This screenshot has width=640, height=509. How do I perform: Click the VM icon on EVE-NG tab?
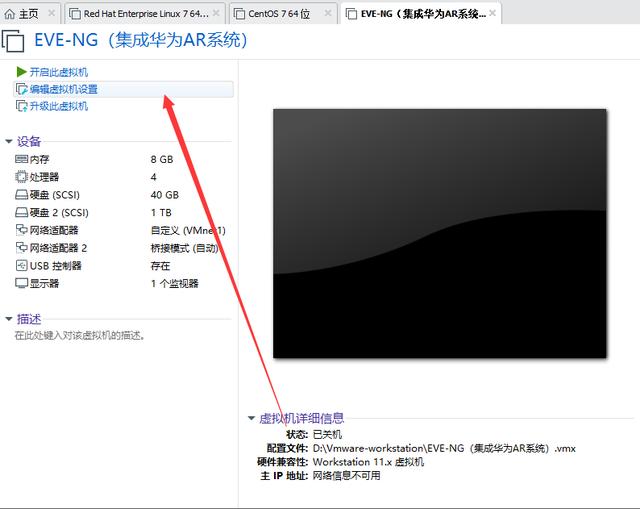point(351,14)
